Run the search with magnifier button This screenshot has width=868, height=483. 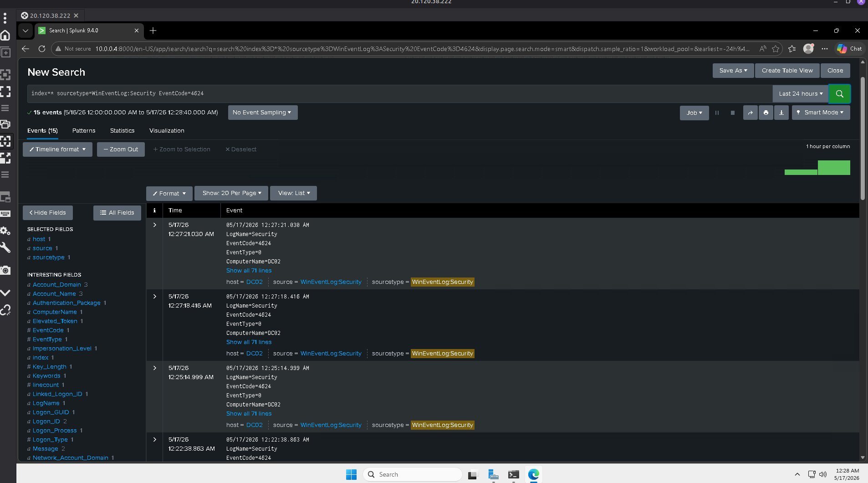[839, 93]
